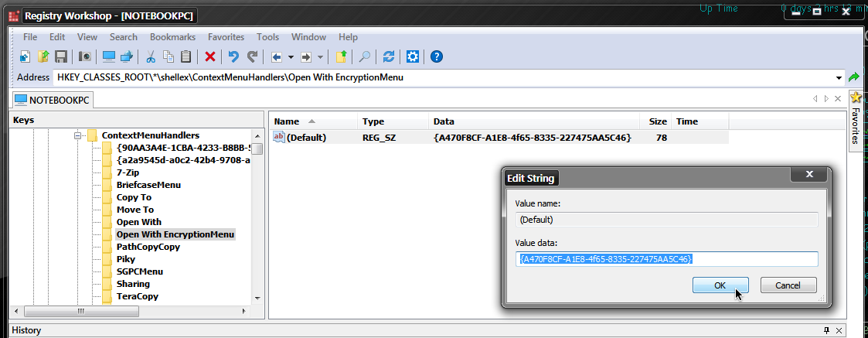Select the TeraCopy key
The width and height of the screenshot is (868, 338).
coord(138,296)
